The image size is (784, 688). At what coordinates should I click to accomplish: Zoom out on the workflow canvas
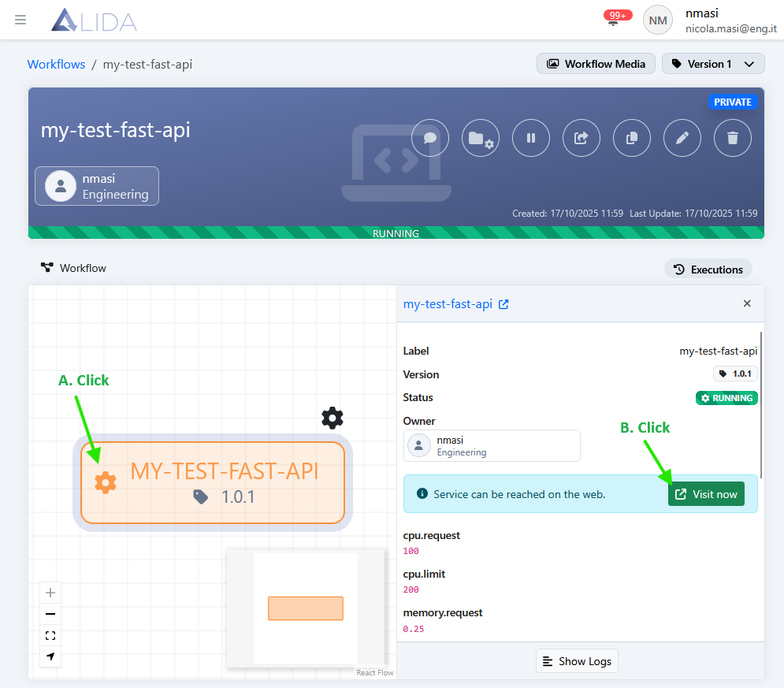click(50, 614)
